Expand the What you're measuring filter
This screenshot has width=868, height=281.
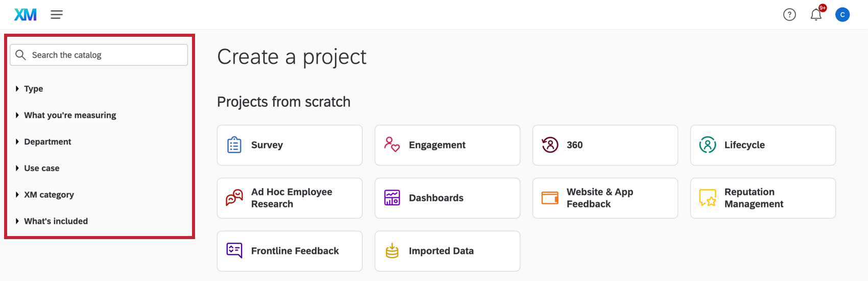point(70,115)
